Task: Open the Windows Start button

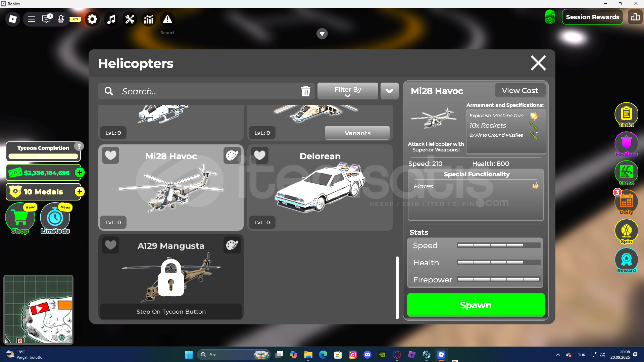Action: (x=189, y=355)
